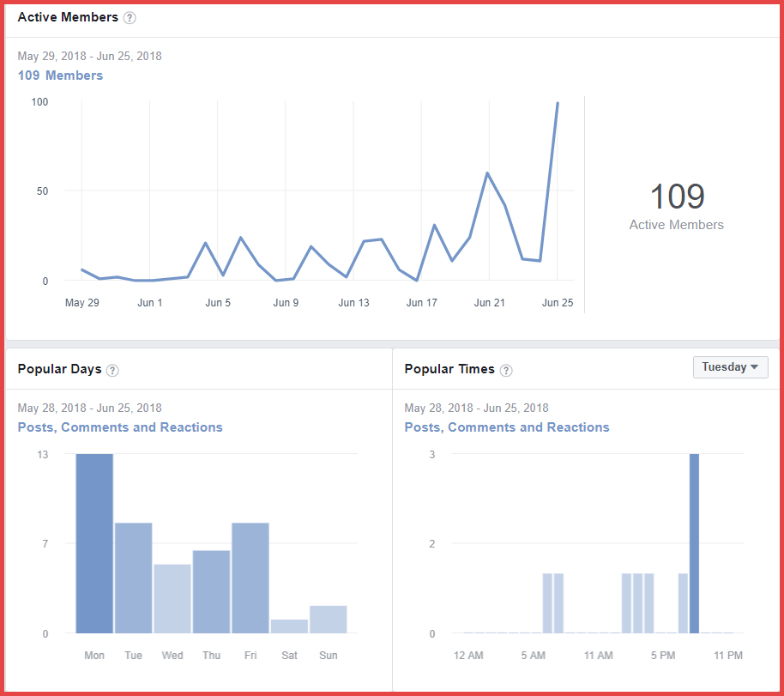The image size is (784, 696).
Task: Click the Jun 21 peak on line chart
Action: (x=488, y=173)
